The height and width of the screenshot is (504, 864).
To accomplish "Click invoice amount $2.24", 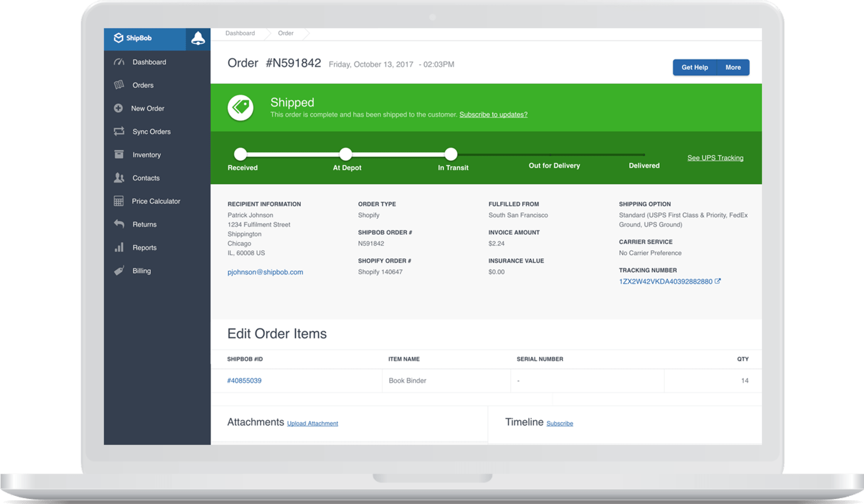I will coord(496,244).
